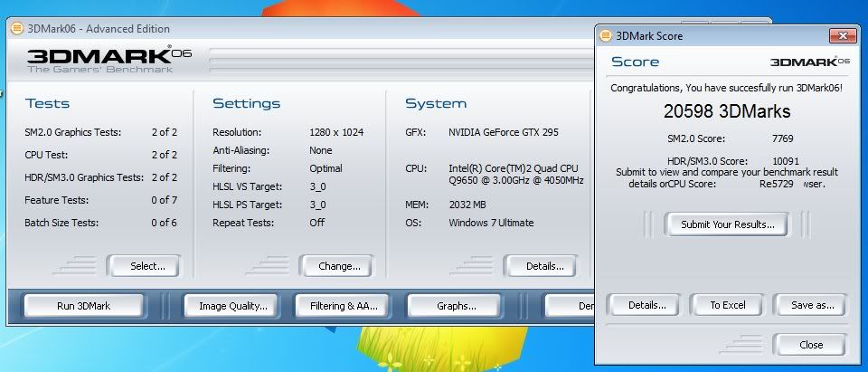Viewport: 868px width, 372px height.
Task: Click CPU Test row label
Action: click(46, 156)
